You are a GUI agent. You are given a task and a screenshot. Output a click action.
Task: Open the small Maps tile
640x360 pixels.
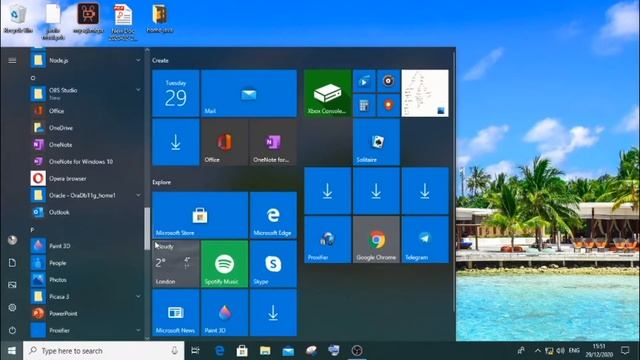point(389,105)
